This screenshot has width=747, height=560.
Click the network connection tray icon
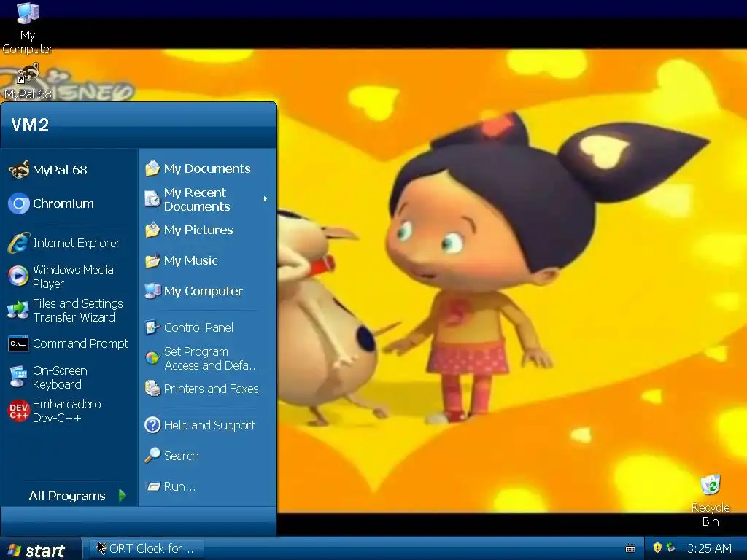point(671,548)
